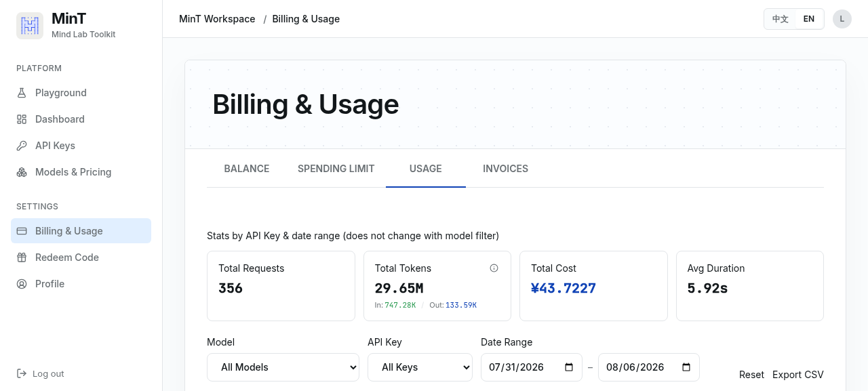Click the end date field 08/06/2026

649,367
